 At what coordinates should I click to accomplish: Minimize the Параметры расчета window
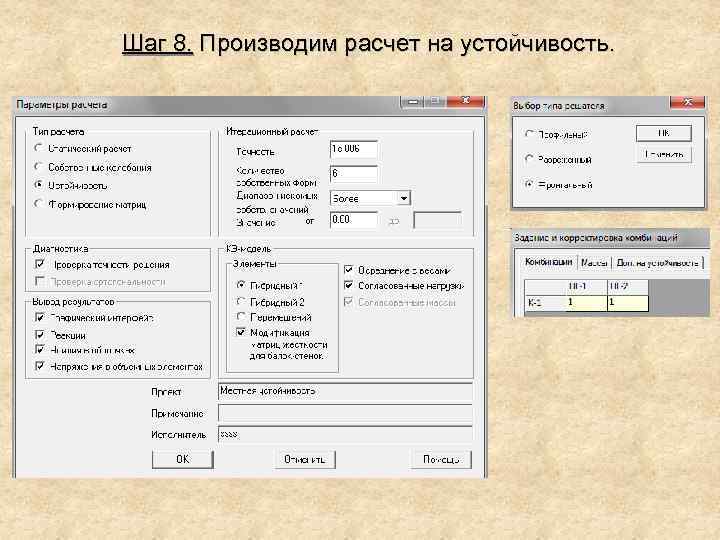coord(412,101)
